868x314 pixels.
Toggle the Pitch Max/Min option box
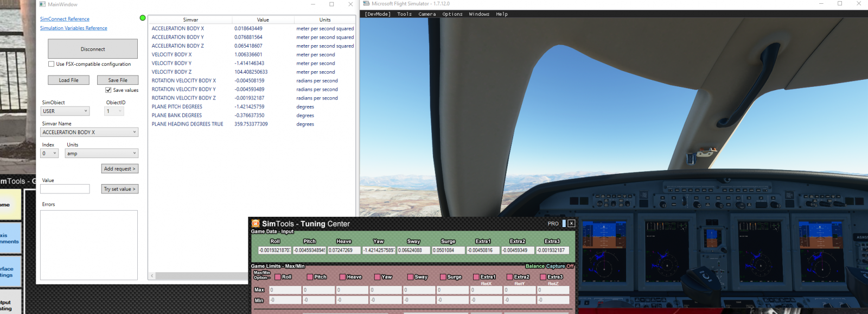click(310, 277)
